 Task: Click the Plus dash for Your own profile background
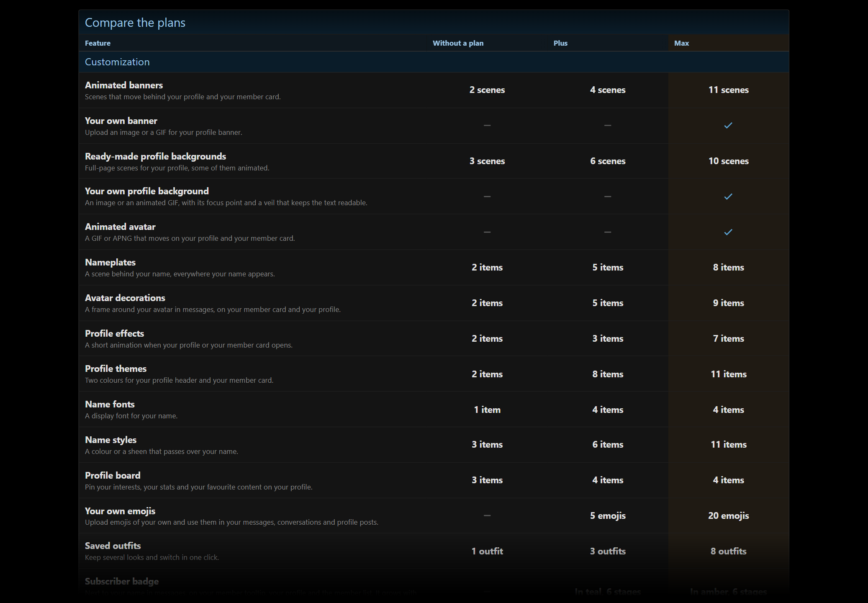tap(608, 196)
